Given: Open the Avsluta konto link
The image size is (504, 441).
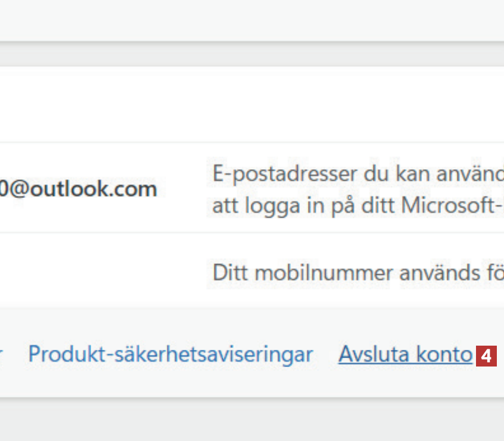Looking at the screenshot, I should [x=405, y=355].
